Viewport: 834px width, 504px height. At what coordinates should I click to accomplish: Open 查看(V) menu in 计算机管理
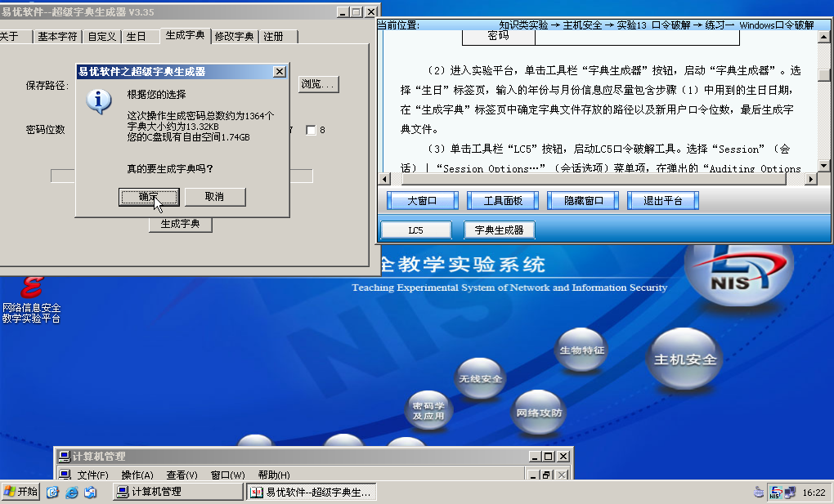[x=182, y=475]
